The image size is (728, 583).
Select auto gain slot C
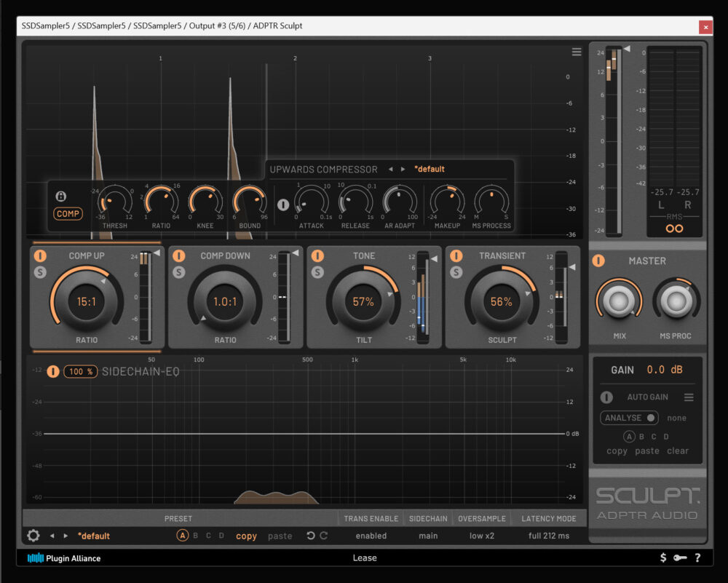click(654, 436)
